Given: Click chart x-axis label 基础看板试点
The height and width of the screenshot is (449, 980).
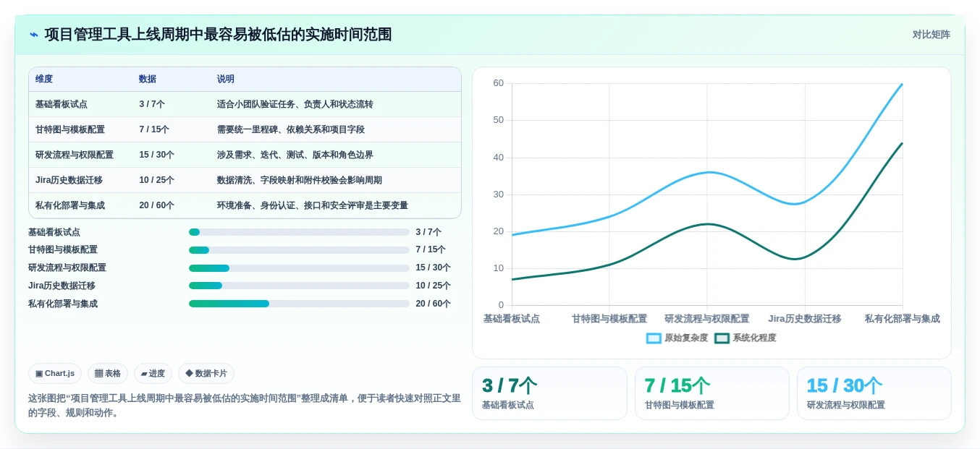Looking at the screenshot, I should (512, 319).
